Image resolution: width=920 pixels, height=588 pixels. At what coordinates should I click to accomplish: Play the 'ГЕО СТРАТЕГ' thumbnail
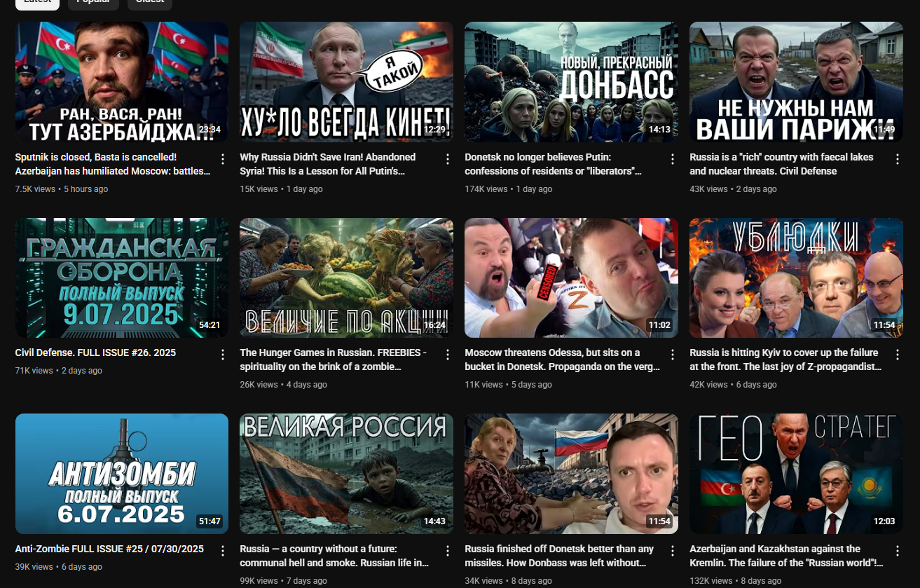point(796,474)
